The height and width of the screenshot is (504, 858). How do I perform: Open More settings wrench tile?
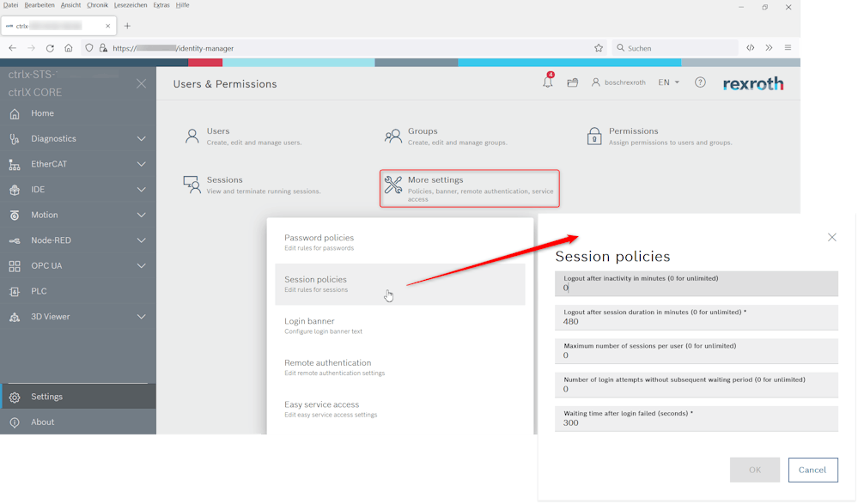pyautogui.click(x=469, y=188)
